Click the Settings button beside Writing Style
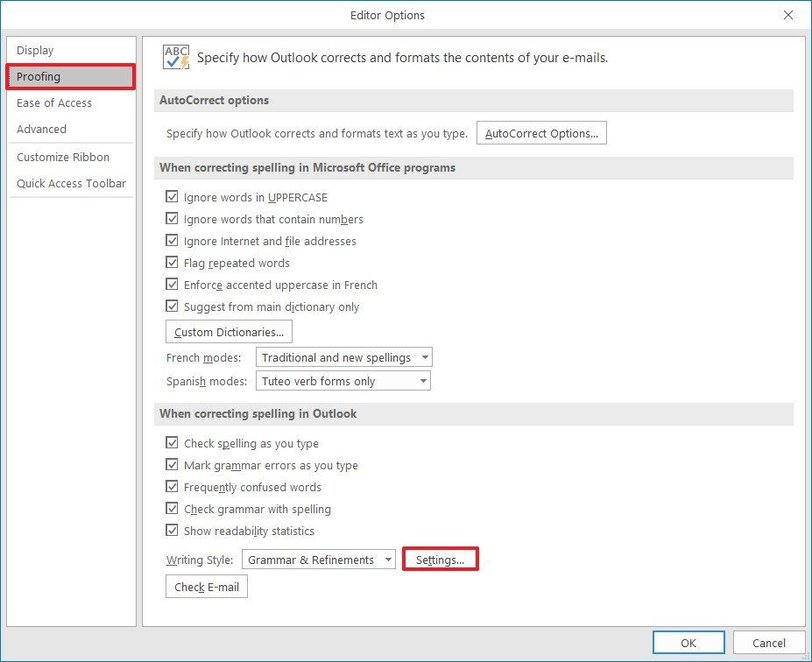This screenshot has width=812, height=662. pyautogui.click(x=440, y=559)
